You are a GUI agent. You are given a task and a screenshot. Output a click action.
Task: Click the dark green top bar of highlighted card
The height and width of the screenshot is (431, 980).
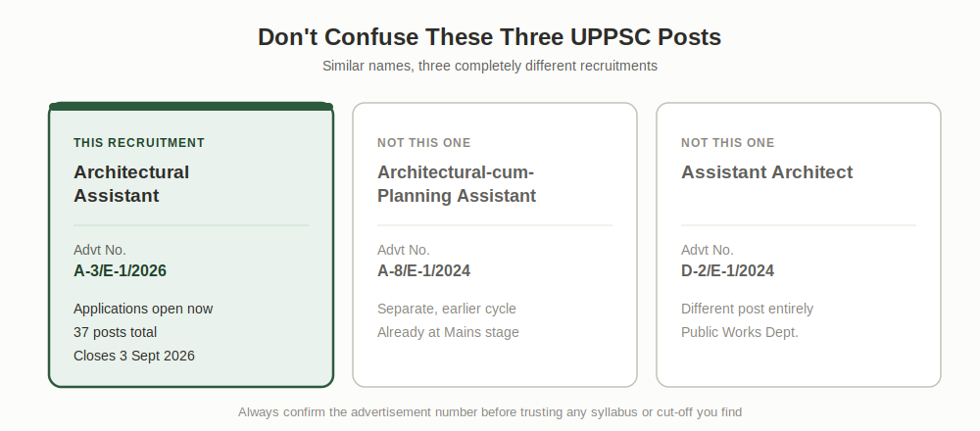[191, 106]
